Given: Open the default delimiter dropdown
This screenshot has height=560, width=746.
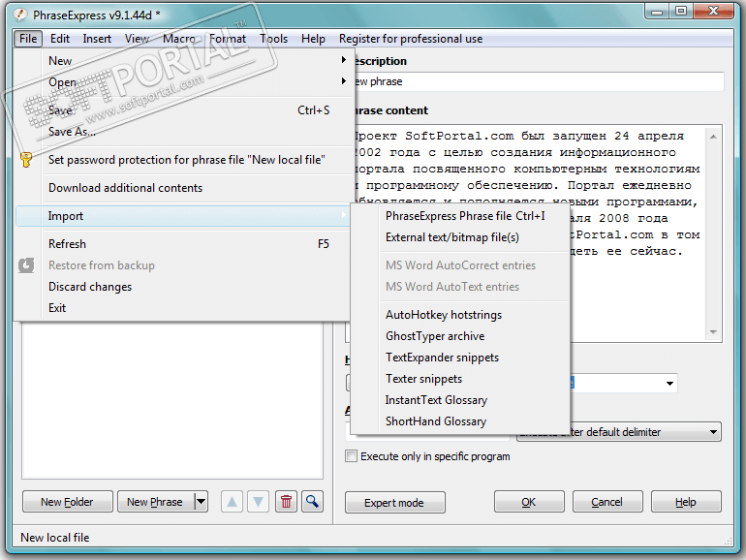Looking at the screenshot, I should [x=713, y=432].
